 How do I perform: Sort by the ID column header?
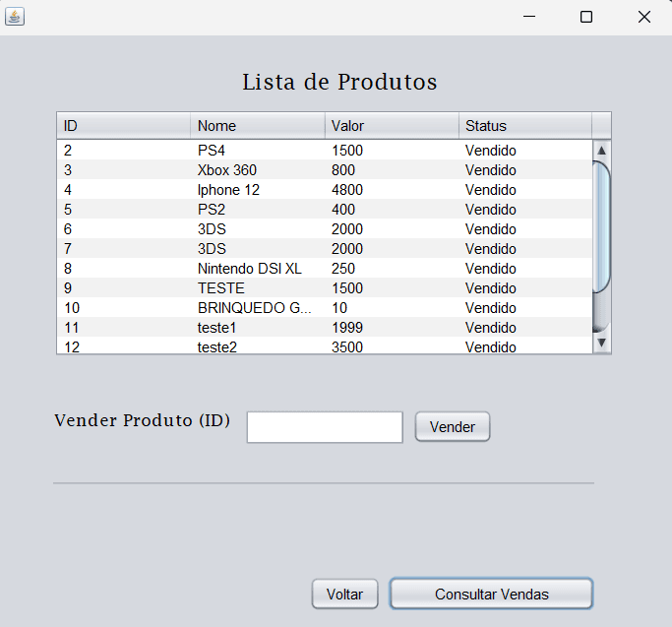coord(123,126)
